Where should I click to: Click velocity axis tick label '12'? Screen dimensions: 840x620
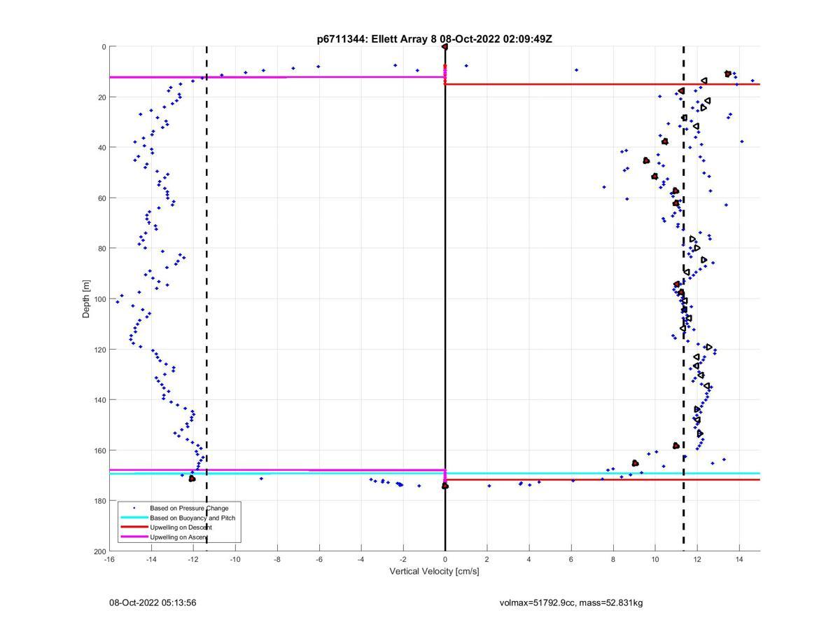(x=697, y=560)
